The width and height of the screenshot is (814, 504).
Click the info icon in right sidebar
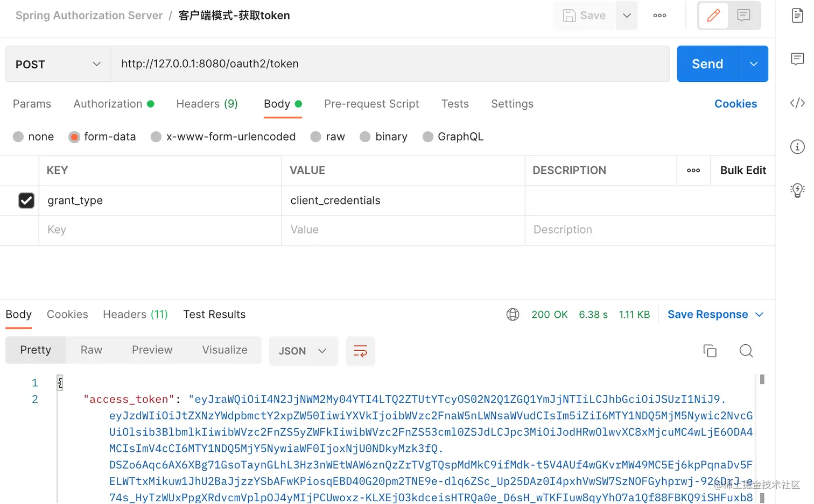point(797,146)
